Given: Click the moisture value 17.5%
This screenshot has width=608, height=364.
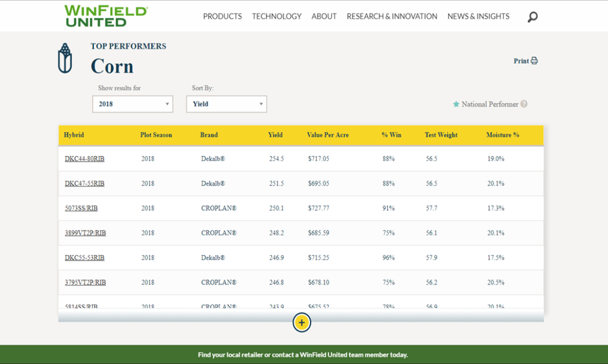Looking at the screenshot, I should pos(496,258).
